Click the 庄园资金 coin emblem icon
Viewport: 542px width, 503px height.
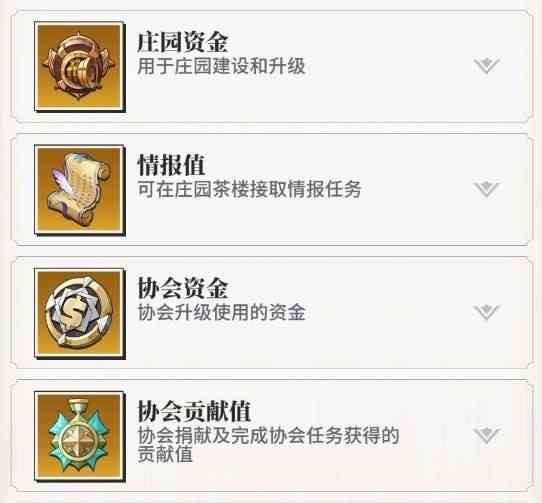[x=80, y=67]
